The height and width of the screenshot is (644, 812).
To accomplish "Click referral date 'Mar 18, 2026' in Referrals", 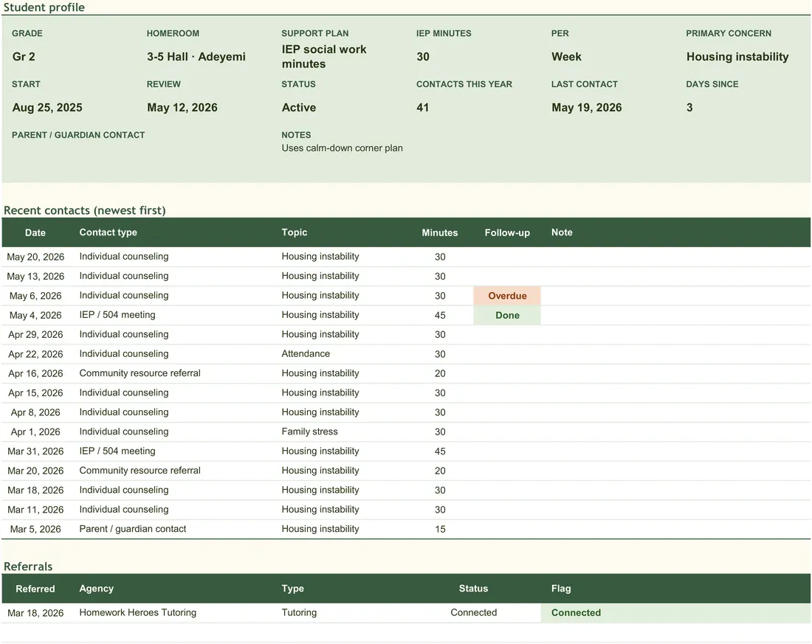I will pos(35,613).
